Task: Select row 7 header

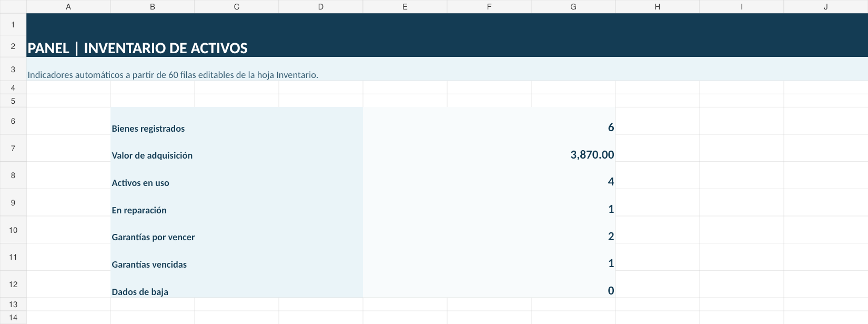Action: coord(13,148)
